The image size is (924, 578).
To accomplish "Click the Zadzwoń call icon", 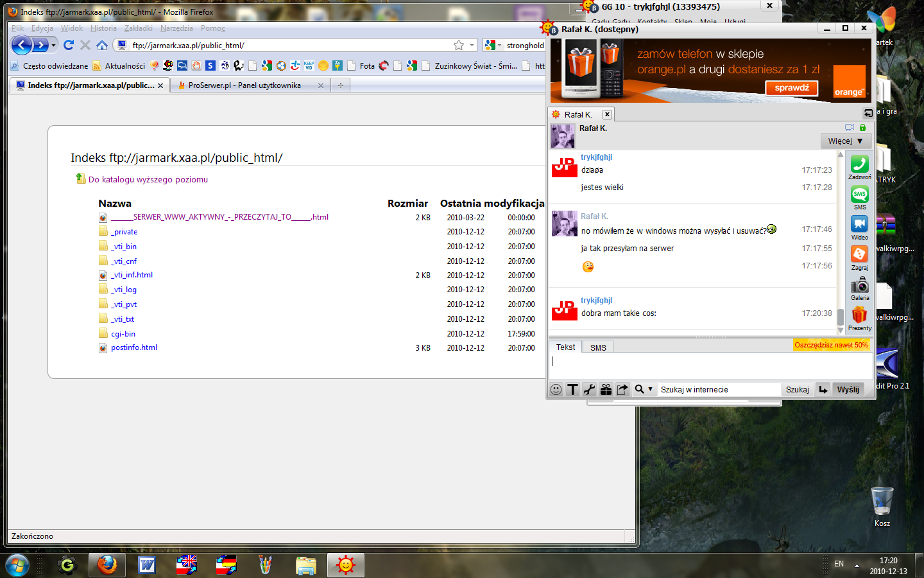I will (x=859, y=164).
